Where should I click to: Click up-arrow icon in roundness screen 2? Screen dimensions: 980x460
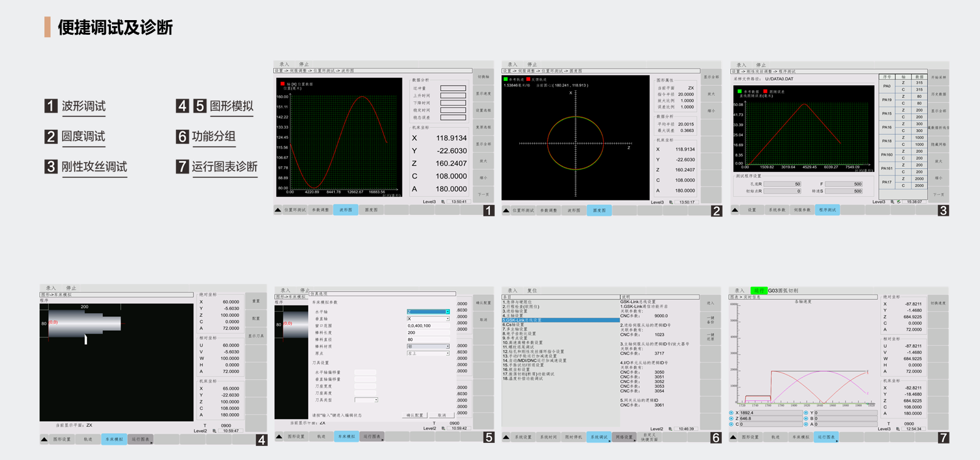pyautogui.click(x=506, y=210)
